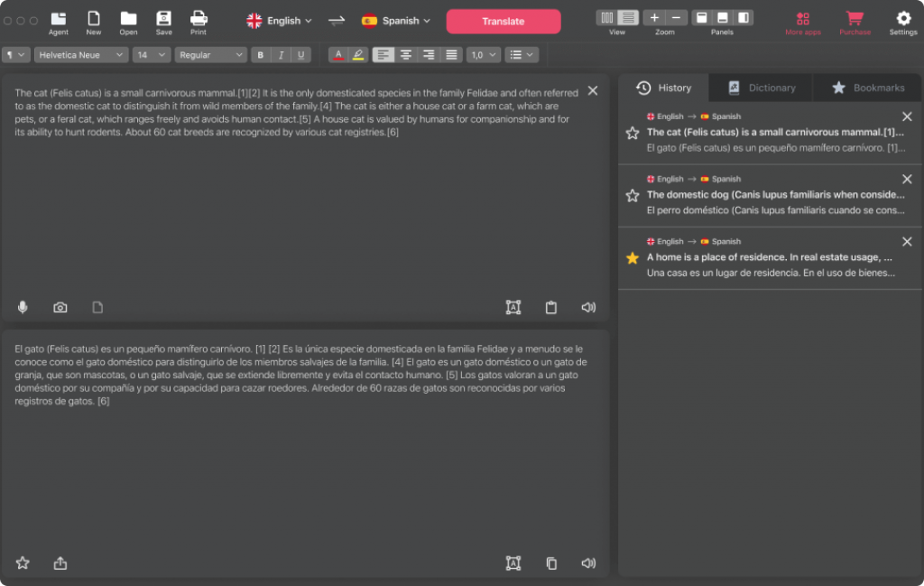This screenshot has height=586, width=924.
Task: Toggle underline formatting
Action: pyautogui.click(x=300, y=54)
